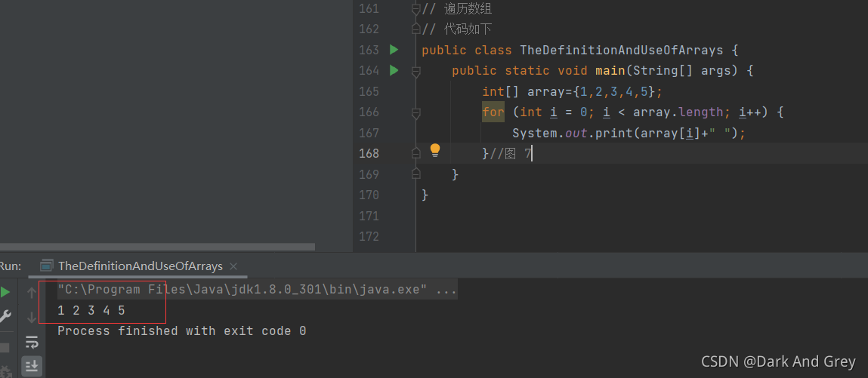Viewport: 868px width, 378px height.
Task: Toggle scroll-to-end in the console
Action: click(x=32, y=366)
